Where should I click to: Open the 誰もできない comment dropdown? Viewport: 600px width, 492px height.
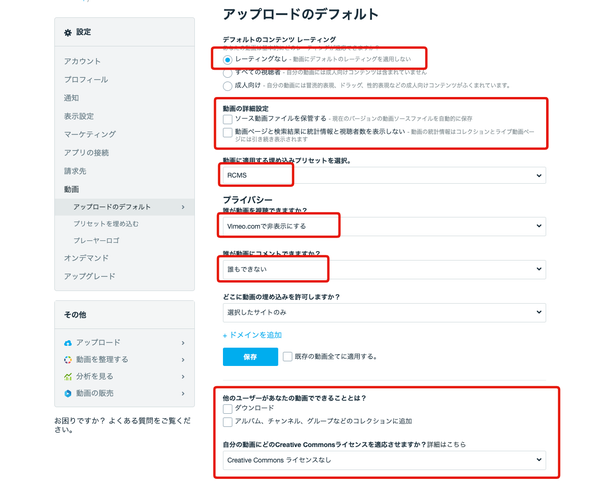click(384, 269)
